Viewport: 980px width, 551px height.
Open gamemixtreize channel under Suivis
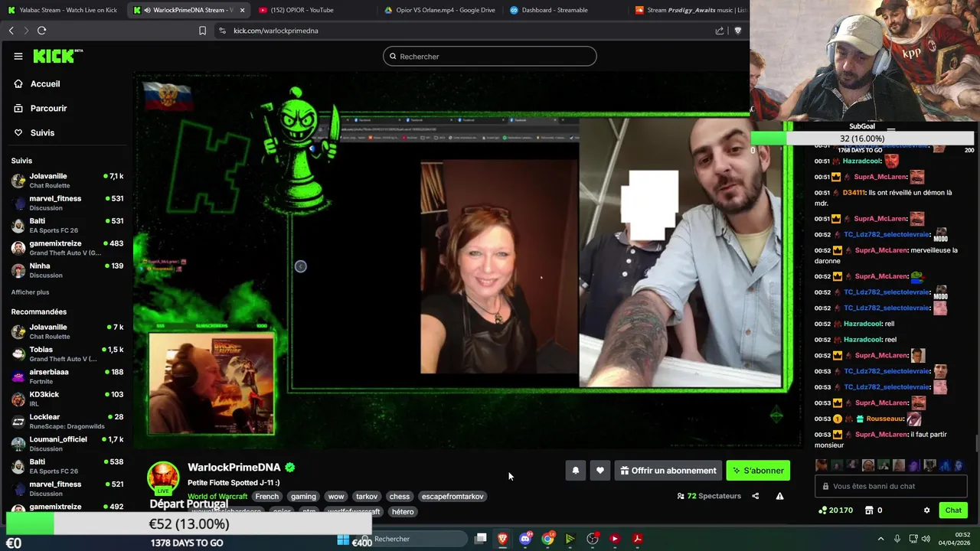click(x=67, y=248)
